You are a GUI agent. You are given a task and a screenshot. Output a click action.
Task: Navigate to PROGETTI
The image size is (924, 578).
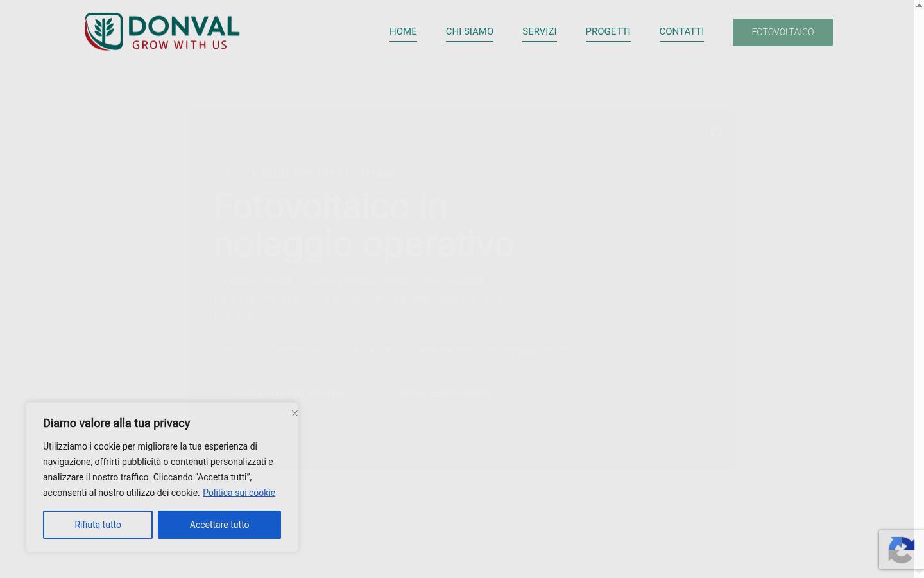608,31
